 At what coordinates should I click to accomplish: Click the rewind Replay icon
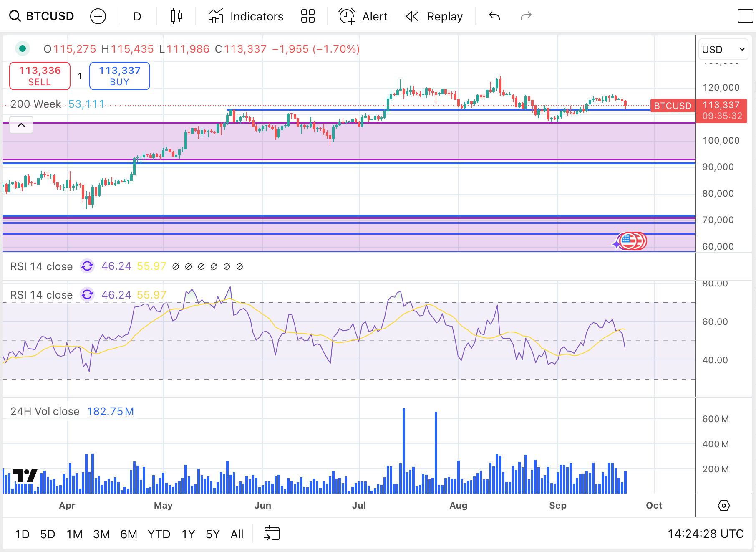click(x=412, y=16)
